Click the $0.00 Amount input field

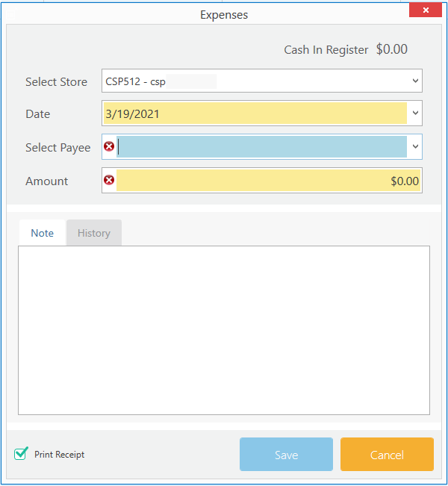click(268, 181)
